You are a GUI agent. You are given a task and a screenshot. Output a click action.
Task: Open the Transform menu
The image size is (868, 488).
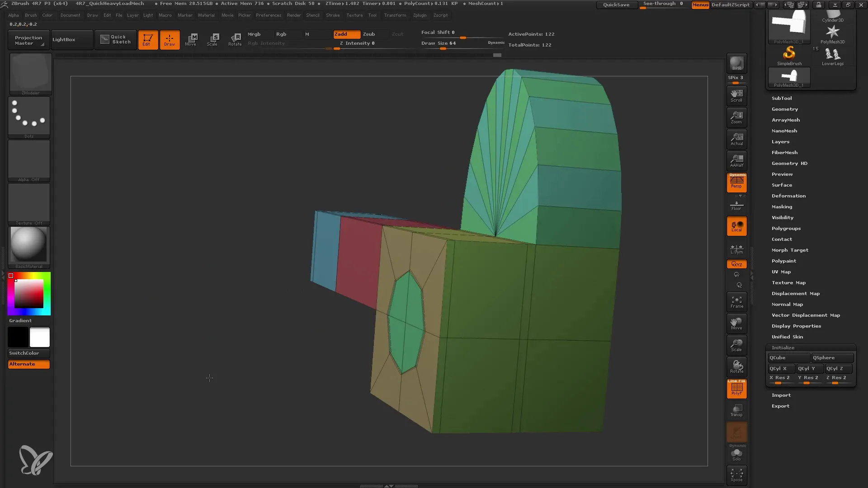pyautogui.click(x=395, y=15)
